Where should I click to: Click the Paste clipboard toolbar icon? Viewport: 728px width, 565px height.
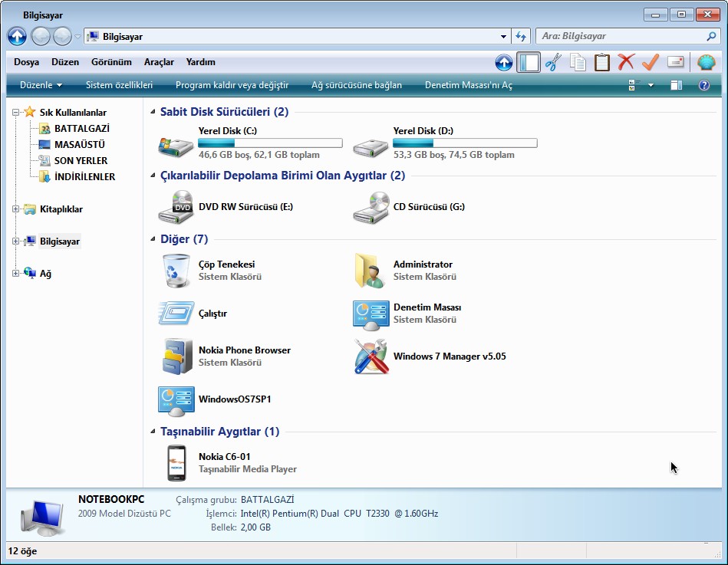pyautogui.click(x=601, y=62)
